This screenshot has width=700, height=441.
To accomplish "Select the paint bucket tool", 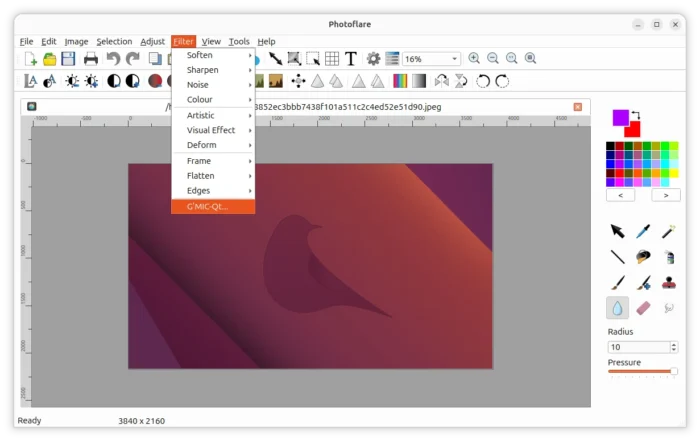I will pos(643,257).
